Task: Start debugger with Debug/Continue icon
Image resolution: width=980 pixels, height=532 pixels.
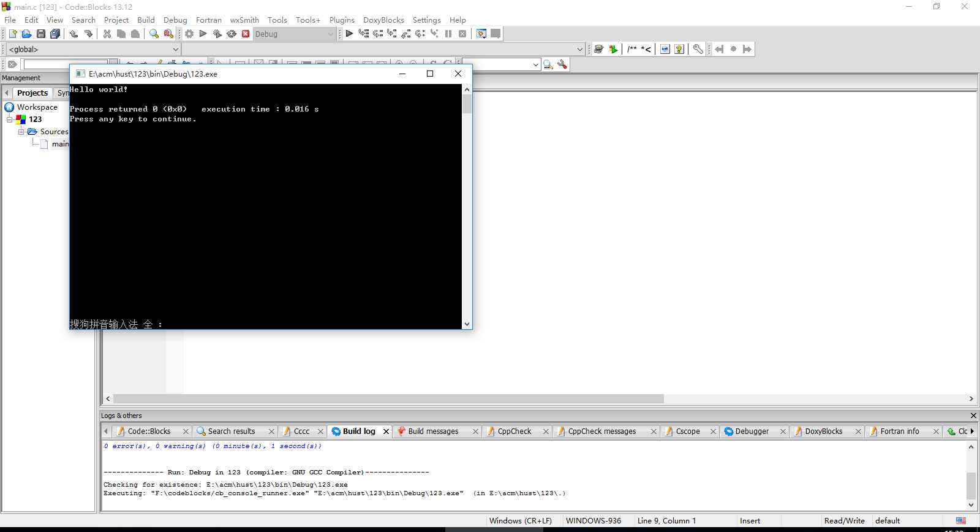Action: (x=349, y=34)
